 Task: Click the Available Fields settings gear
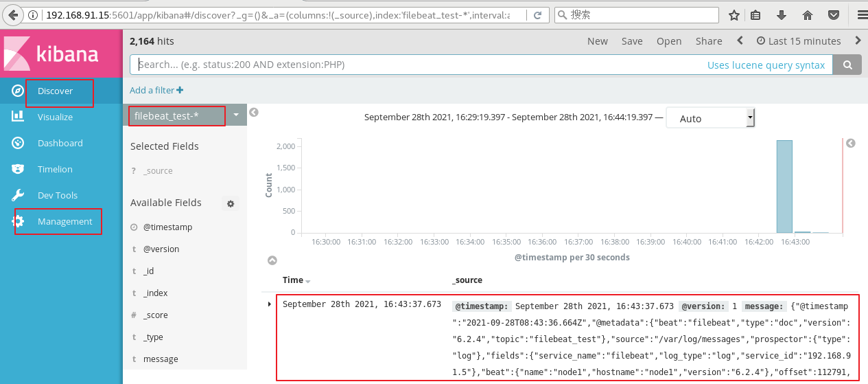pos(231,203)
